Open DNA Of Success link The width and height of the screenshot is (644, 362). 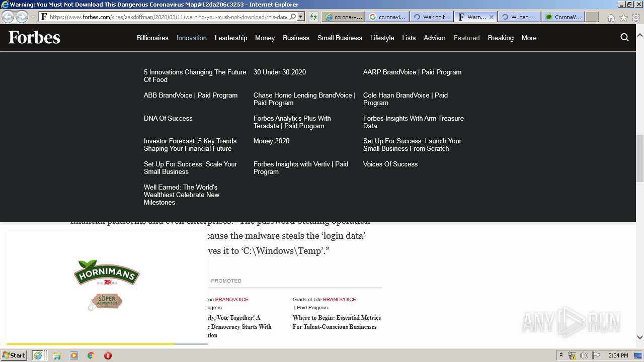click(x=168, y=118)
